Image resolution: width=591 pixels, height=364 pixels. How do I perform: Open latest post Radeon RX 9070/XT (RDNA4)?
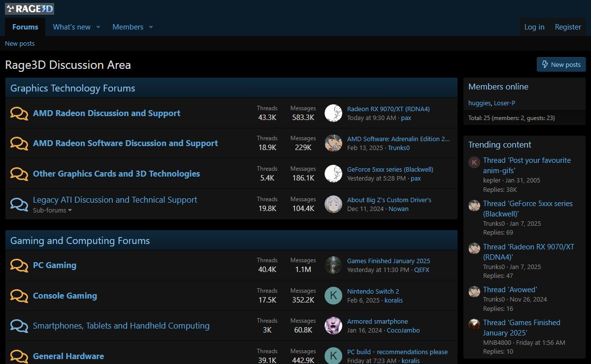[x=389, y=109]
